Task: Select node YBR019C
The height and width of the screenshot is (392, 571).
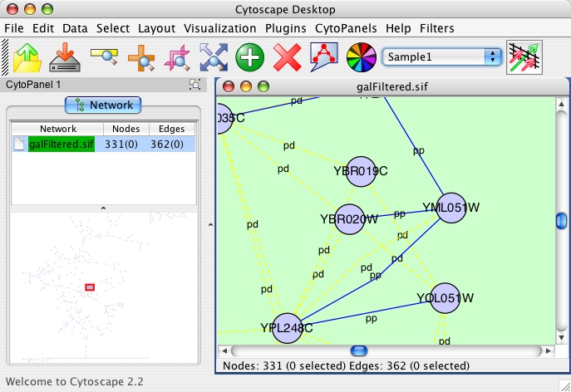Action: pyautogui.click(x=361, y=171)
